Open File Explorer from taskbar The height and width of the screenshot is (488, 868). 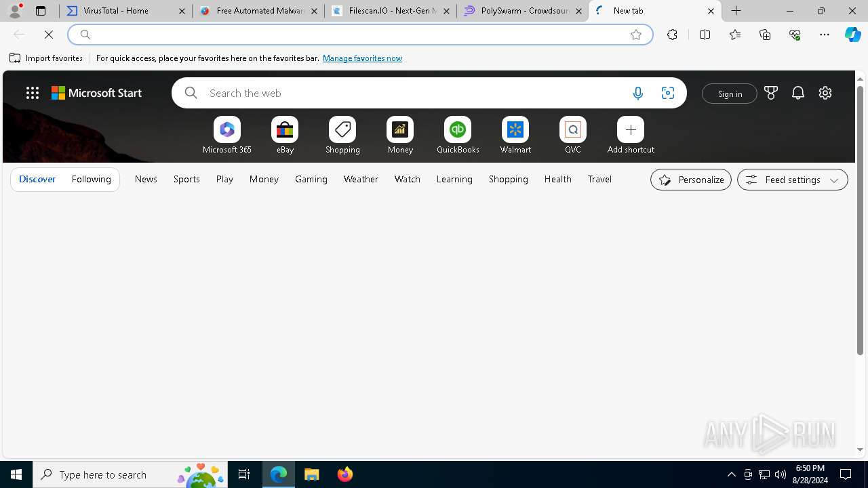pos(312,474)
